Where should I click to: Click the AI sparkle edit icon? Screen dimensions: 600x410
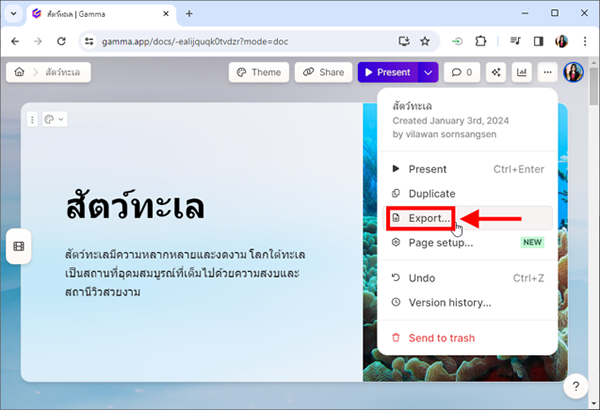pos(496,72)
